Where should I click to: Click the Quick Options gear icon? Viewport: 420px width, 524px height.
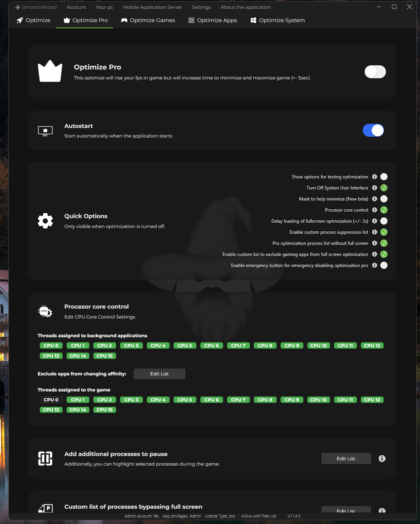pos(45,220)
